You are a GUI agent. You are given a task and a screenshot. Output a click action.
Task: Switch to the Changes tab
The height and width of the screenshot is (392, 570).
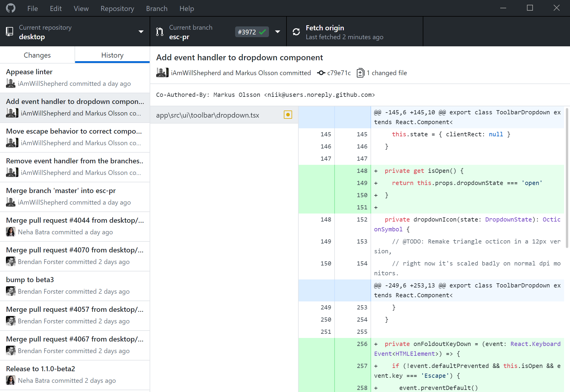(x=37, y=55)
